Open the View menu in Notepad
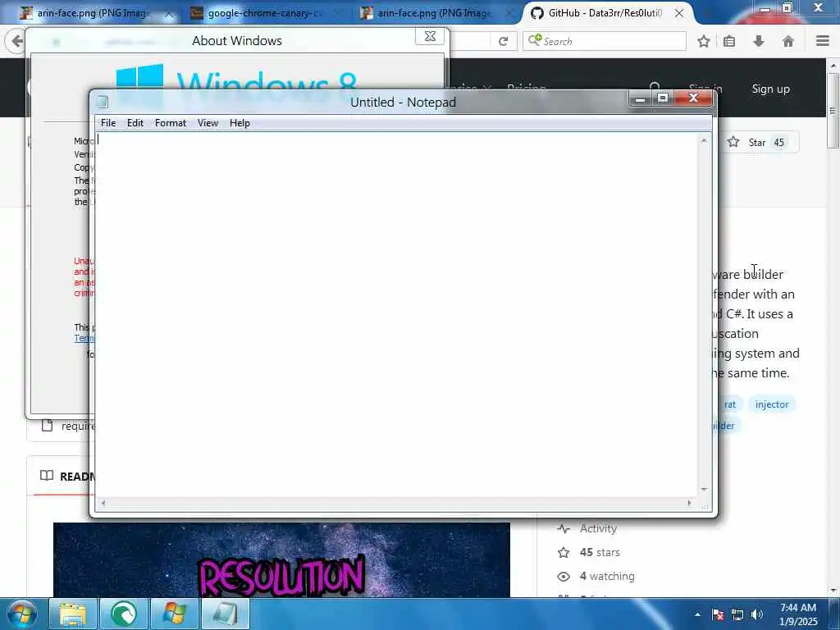This screenshot has height=630, width=840. tap(208, 123)
